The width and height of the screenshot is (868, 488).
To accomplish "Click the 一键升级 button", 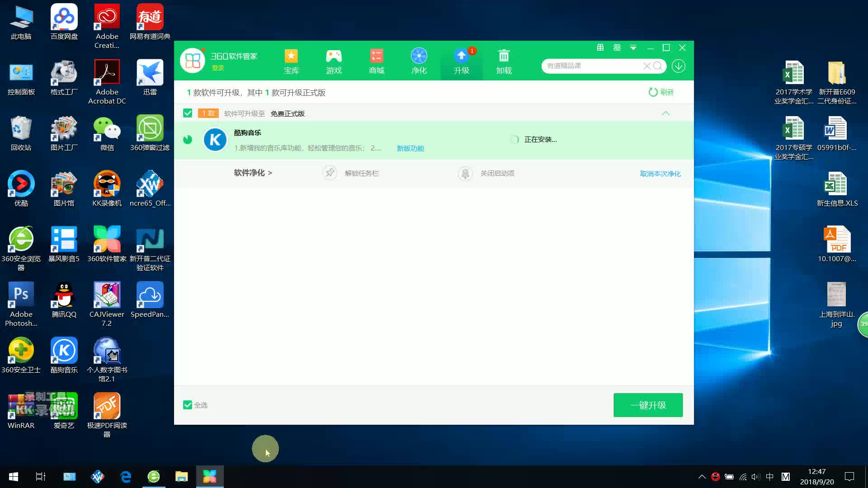I will point(648,405).
